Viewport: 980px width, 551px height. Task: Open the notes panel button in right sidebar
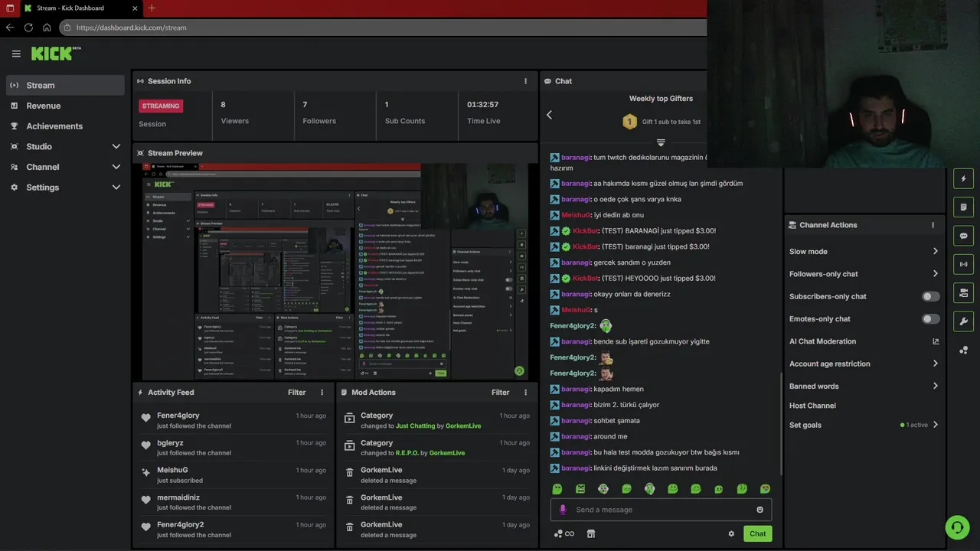pos(963,207)
